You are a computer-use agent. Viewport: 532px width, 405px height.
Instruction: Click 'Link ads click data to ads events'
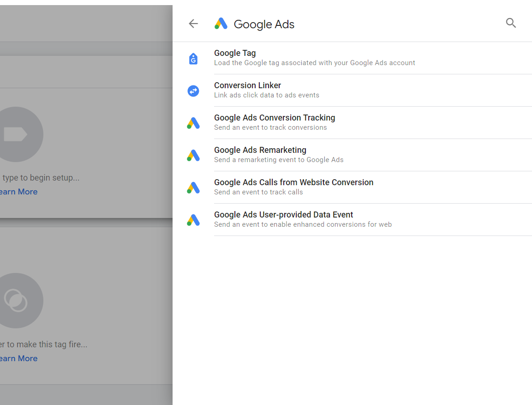coord(267,95)
